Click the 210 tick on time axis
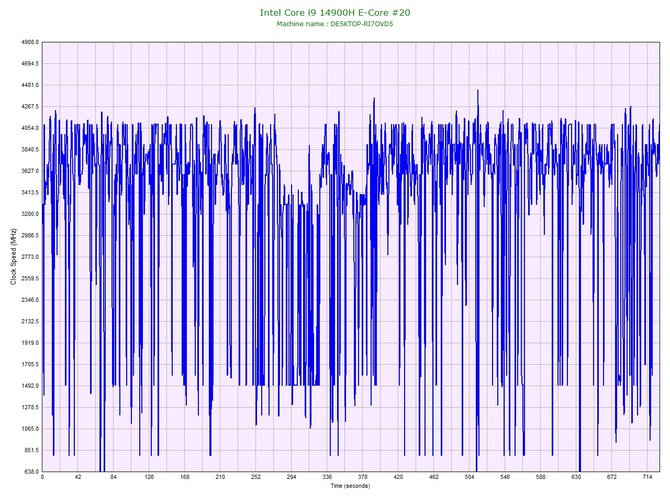The image size is (670, 503). (x=220, y=477)
